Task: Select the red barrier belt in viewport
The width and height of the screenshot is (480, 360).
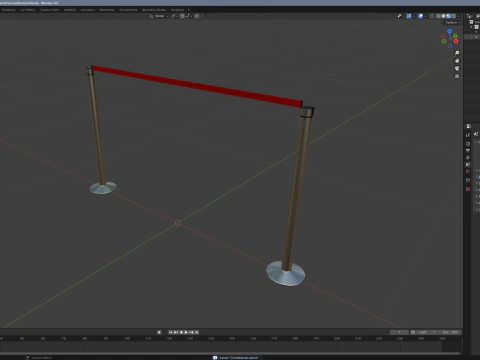Action: click(197, 86)
